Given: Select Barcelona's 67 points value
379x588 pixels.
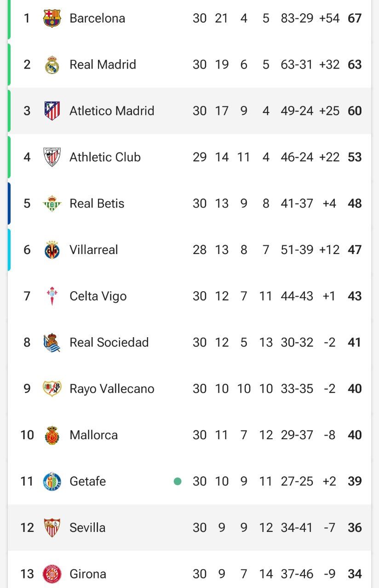Looking at the screenshot, I should coord(355,18).
